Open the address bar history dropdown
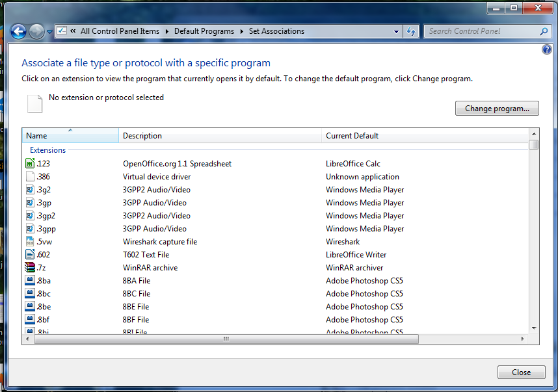This screenshot has height=392, width=558. pyautogui.click(x=397, y=31)
